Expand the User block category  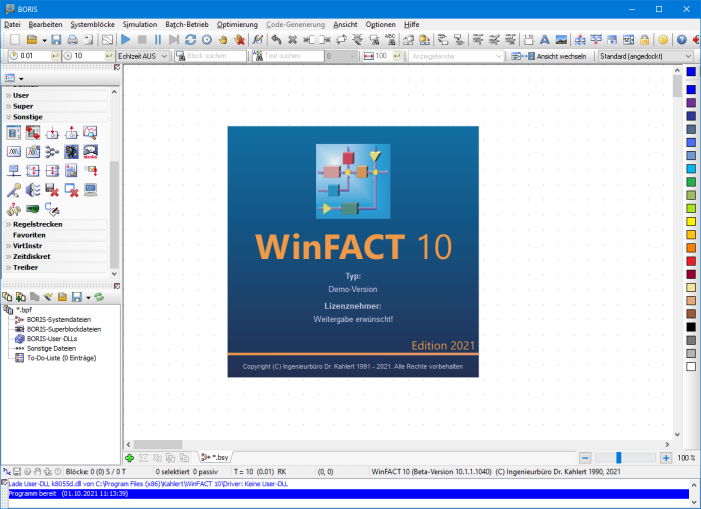tap(56, 95)
